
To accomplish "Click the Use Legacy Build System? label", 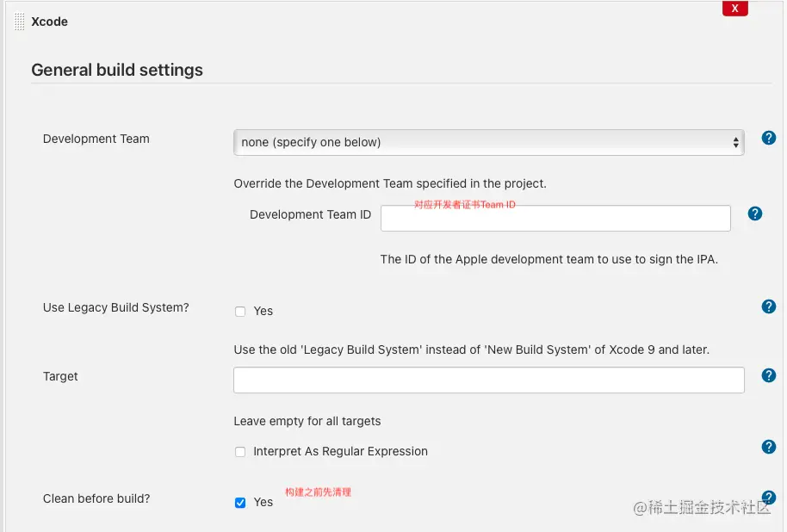I will coord(115,307).
